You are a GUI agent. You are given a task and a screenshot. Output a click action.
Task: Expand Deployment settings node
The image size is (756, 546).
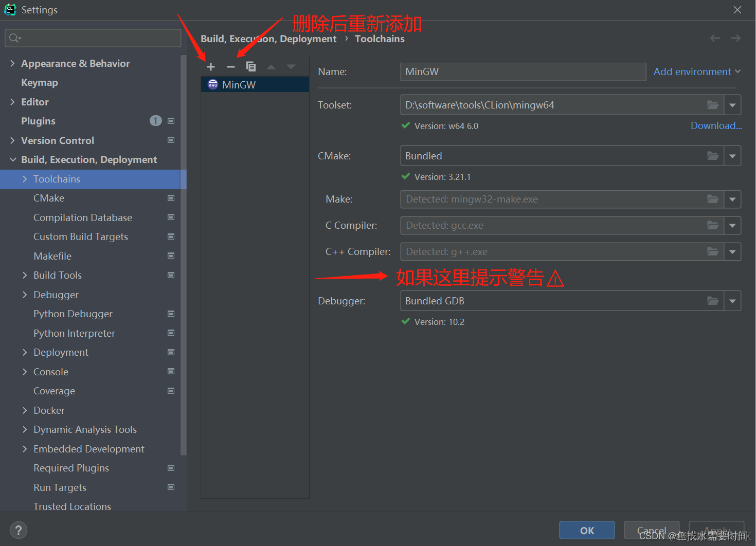tap(25, 352)
